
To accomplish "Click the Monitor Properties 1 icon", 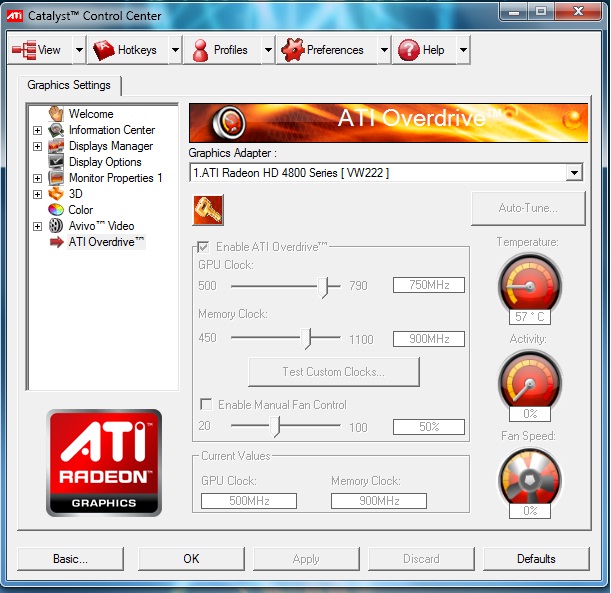I will (x=56, y=178).
